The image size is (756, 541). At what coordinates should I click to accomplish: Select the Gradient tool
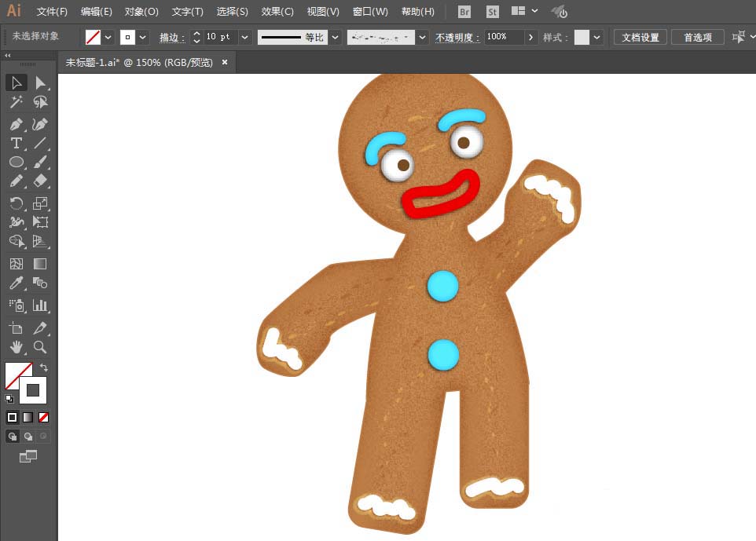(41, 264)
